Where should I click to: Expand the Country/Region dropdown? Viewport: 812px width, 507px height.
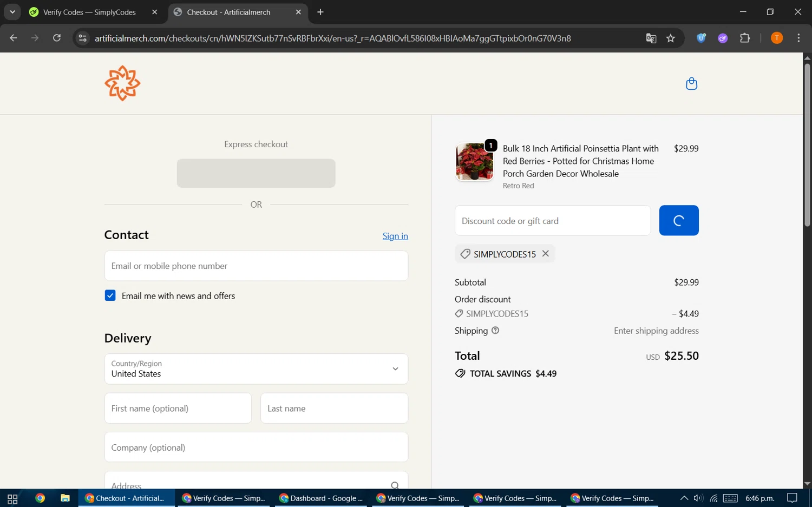(256, 369)
